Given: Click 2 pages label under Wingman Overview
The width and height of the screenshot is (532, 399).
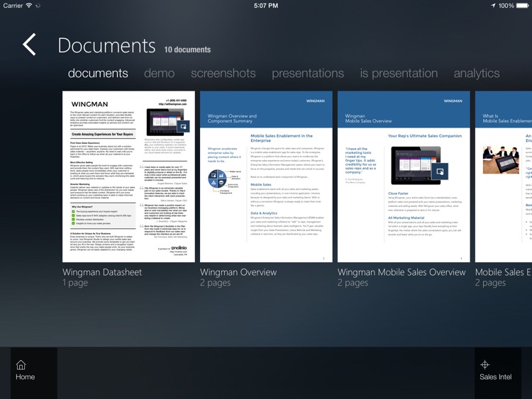Looking at the screenshot, I should pos(215,283).
